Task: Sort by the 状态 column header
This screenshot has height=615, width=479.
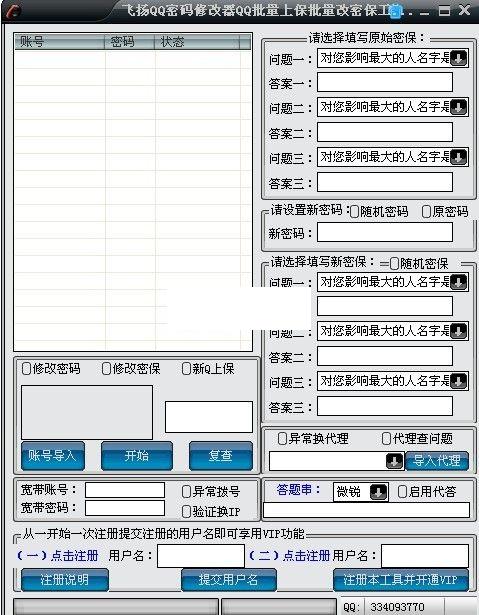Action: point(197,42)
